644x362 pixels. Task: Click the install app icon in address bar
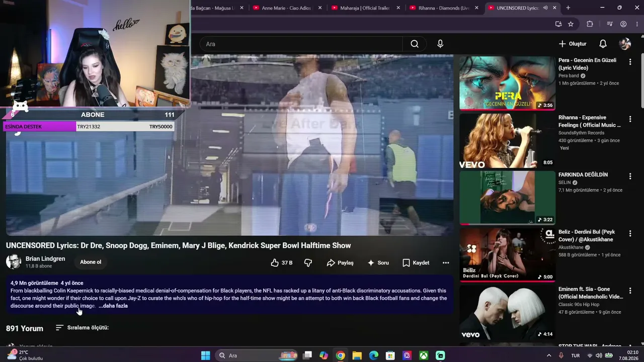tap(558, 24)
